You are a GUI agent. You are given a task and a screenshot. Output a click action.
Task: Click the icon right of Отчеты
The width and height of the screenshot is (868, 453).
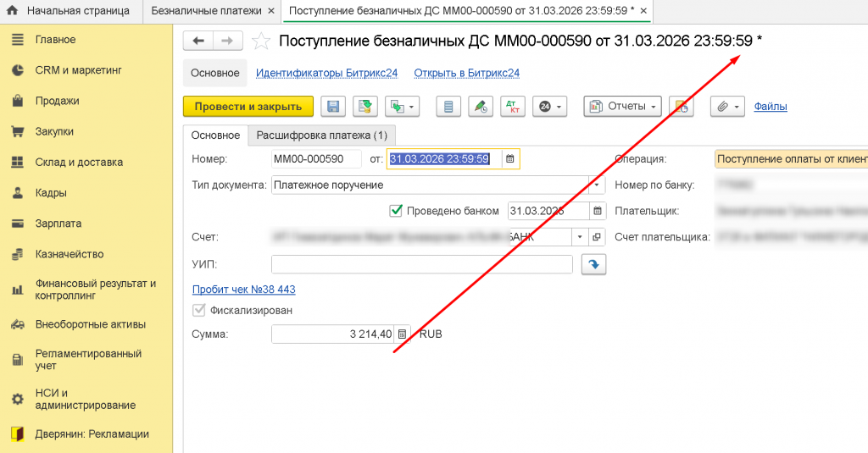click(x=682, y=106)
